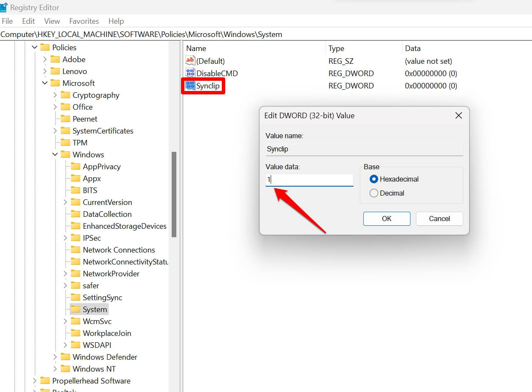Screen dimensions: 532x392
Task: Click the Cryptography folder icon
Action: coord(65,94)
